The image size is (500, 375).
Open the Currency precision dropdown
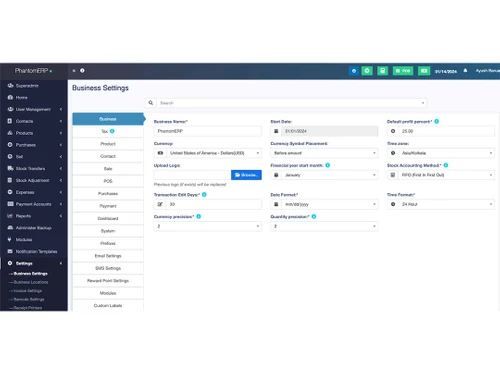208,226
